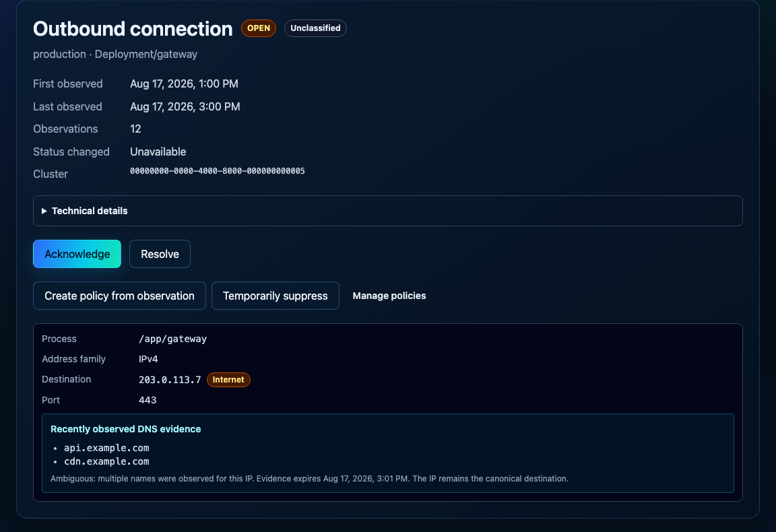Viewport: 776px width, 532px height.
Task: Click the First observed label
Action: point(68,84)
